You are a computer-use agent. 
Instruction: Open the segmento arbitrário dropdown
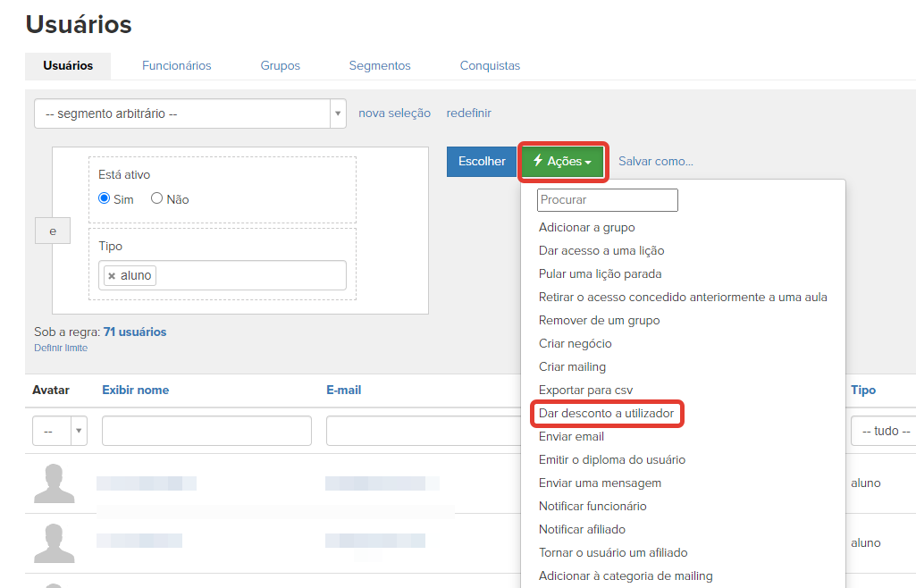[189, 113]
